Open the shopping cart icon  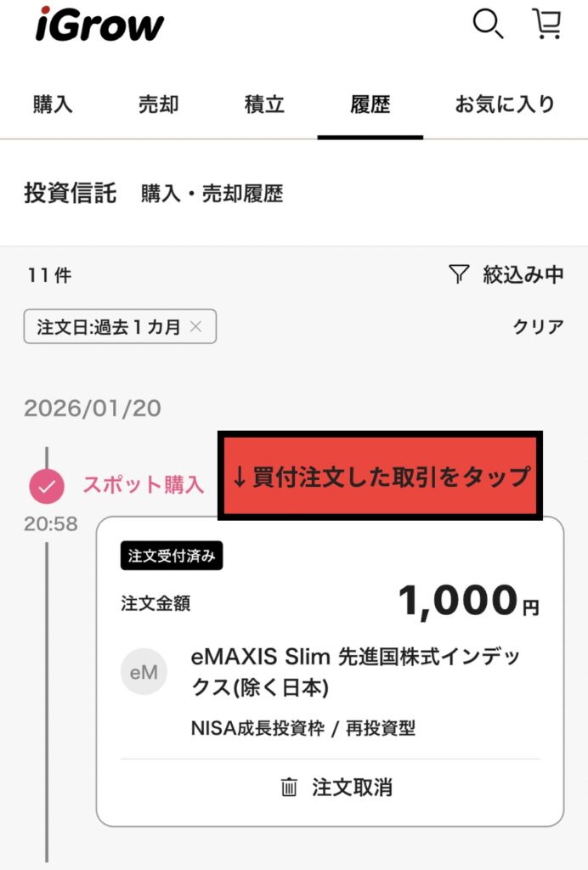[x=546, y=25]
